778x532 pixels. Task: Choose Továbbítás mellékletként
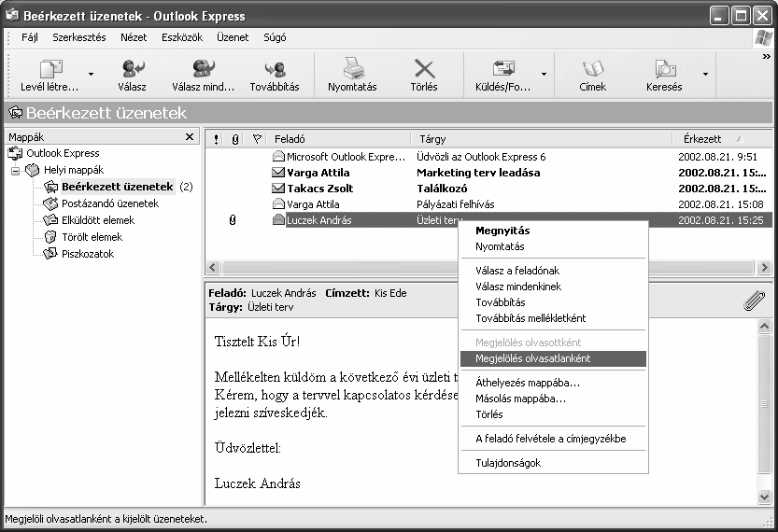pos(553,318)
